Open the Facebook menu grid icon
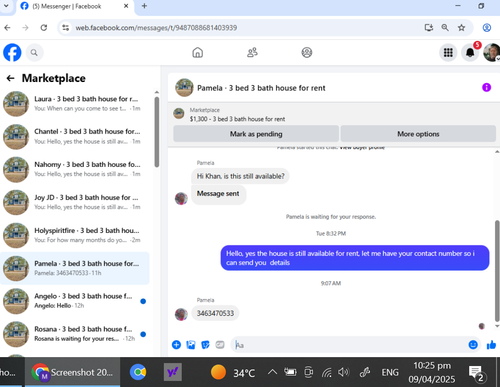The width and height of the screenshot is (500, 387). point(448,53)
